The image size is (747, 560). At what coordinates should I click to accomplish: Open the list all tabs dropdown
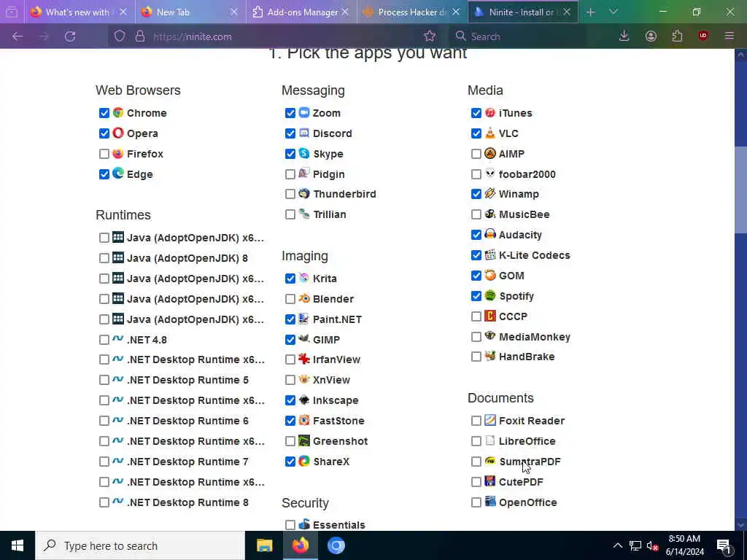(x=614, y=12)
